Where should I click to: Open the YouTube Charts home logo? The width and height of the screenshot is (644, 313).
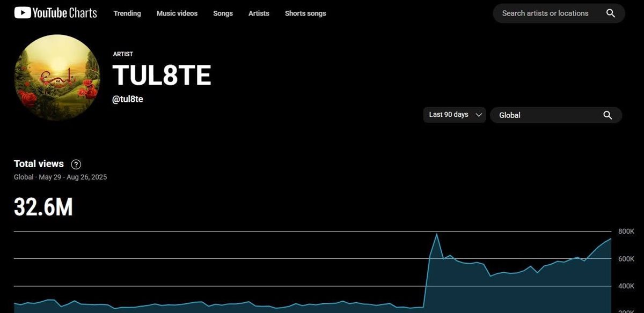point(56,13)
